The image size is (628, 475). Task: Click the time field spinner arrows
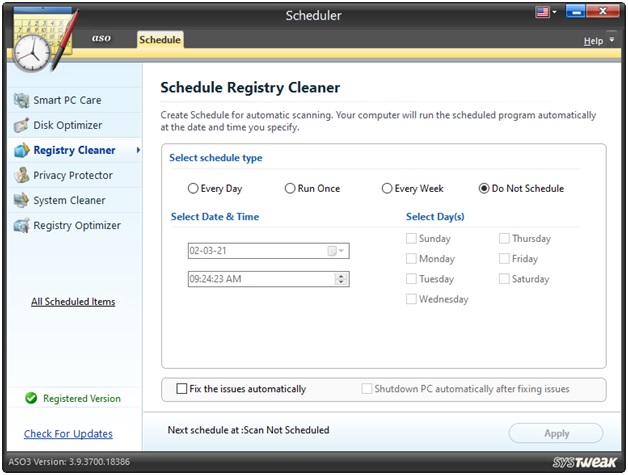(341, 279)
